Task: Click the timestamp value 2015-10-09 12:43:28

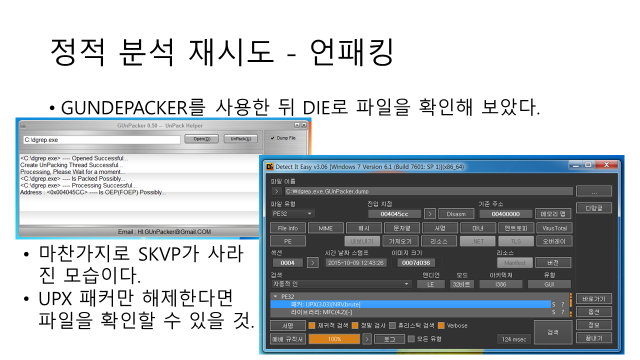Action: click(356, 262)
